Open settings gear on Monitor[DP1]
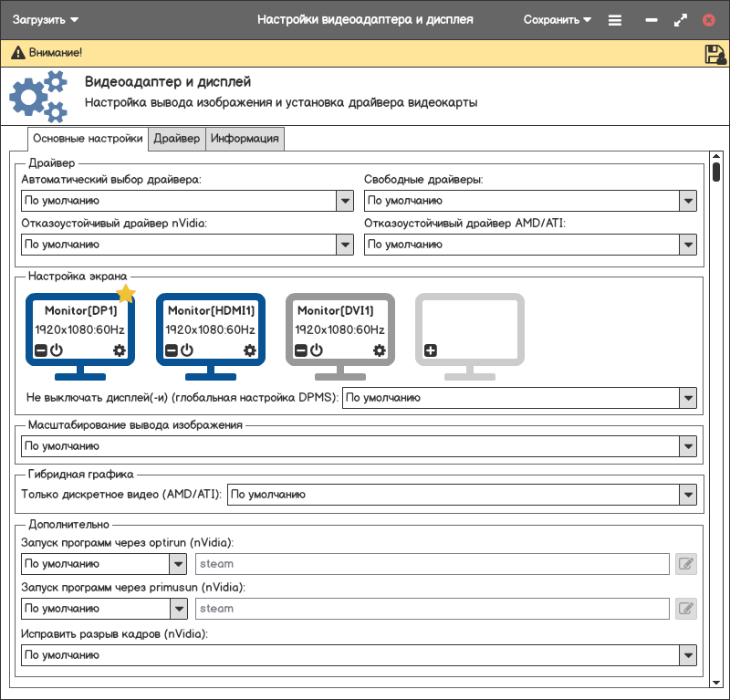 [x=120, y=350]
